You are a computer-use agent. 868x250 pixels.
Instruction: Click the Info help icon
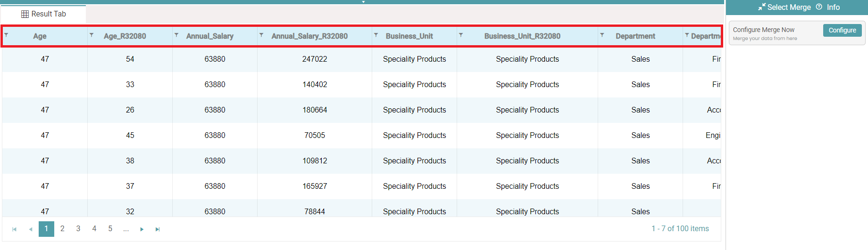819,7
